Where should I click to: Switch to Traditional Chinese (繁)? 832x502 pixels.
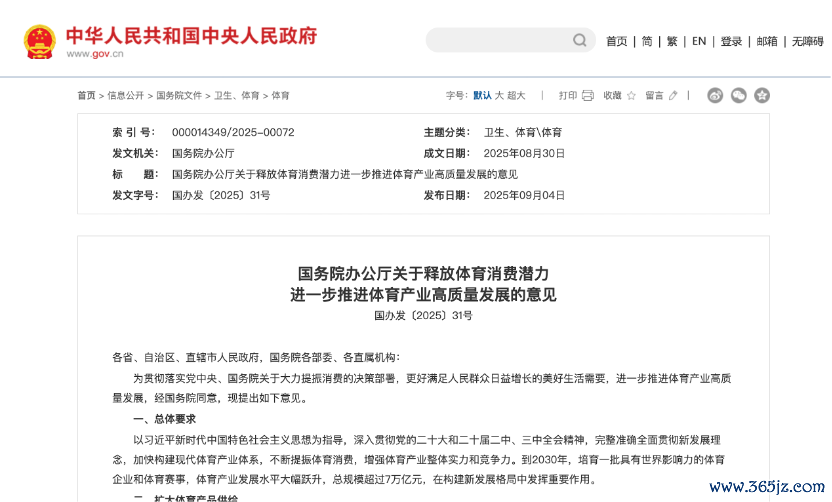tap(672, 41)
